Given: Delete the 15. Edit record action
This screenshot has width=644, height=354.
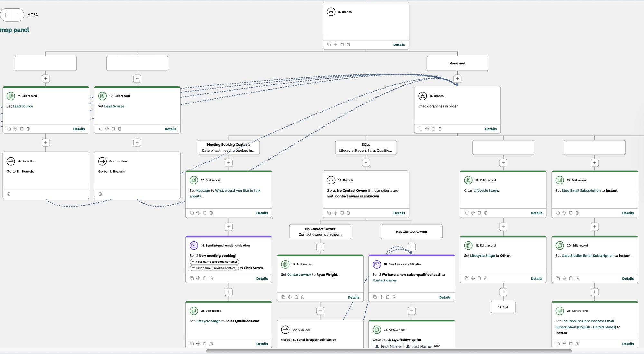Looking at the screenshot, I should click(577, 213).
